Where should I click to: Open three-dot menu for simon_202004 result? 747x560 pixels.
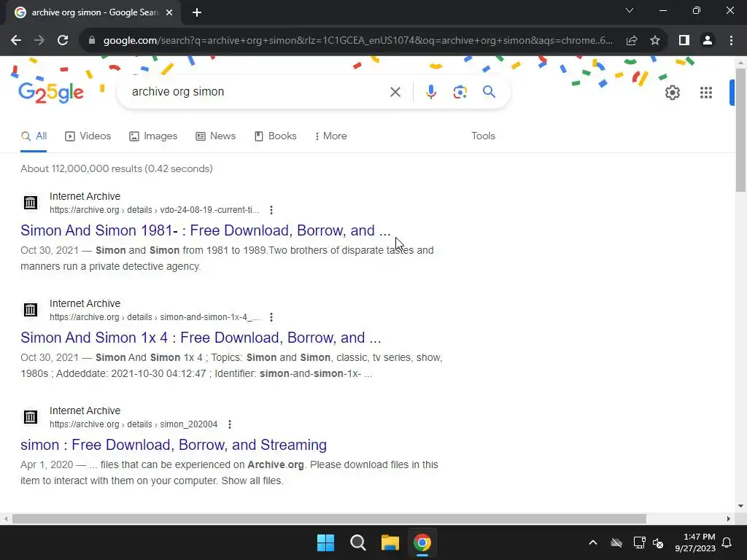click(x=230, y=424)
